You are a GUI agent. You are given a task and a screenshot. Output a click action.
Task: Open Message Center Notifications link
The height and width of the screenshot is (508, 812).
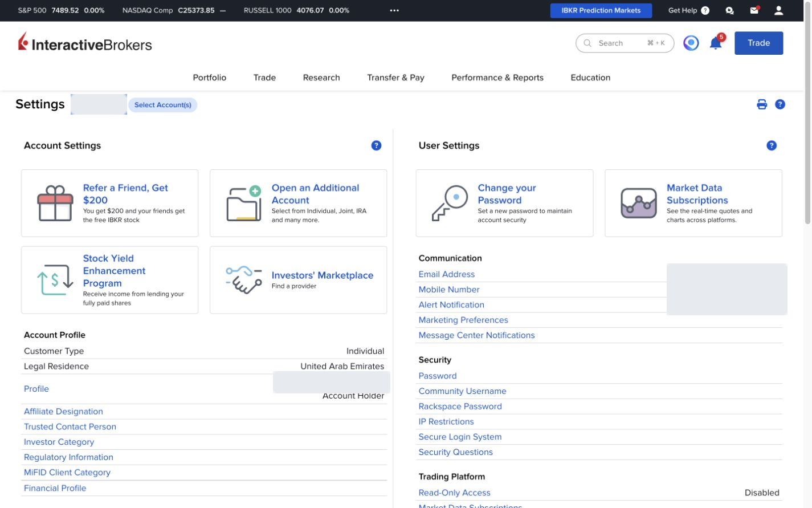477,335
